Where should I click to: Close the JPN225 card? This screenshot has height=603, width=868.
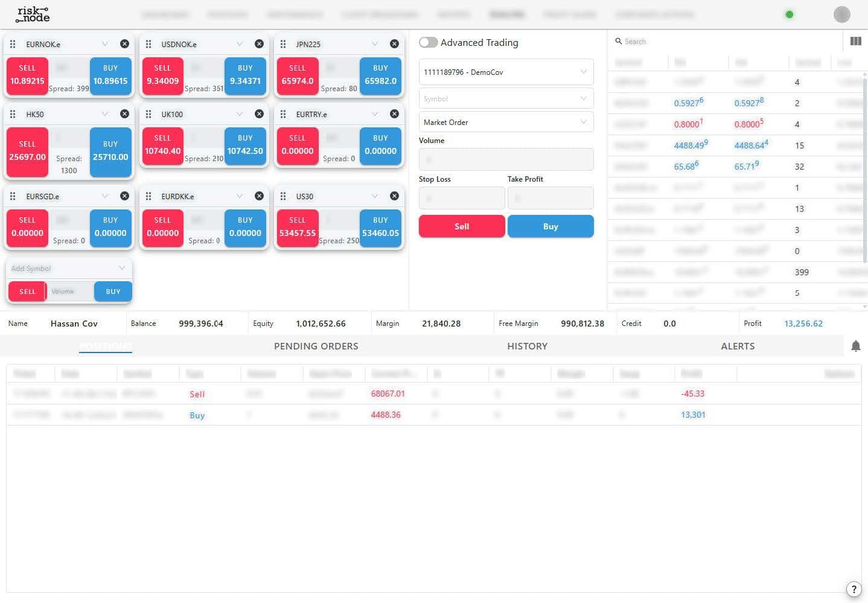point(394,44)
